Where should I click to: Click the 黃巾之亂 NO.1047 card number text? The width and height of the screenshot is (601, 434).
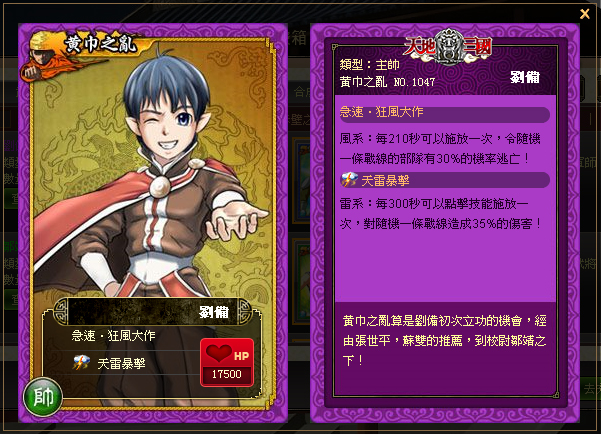[387, 82]
